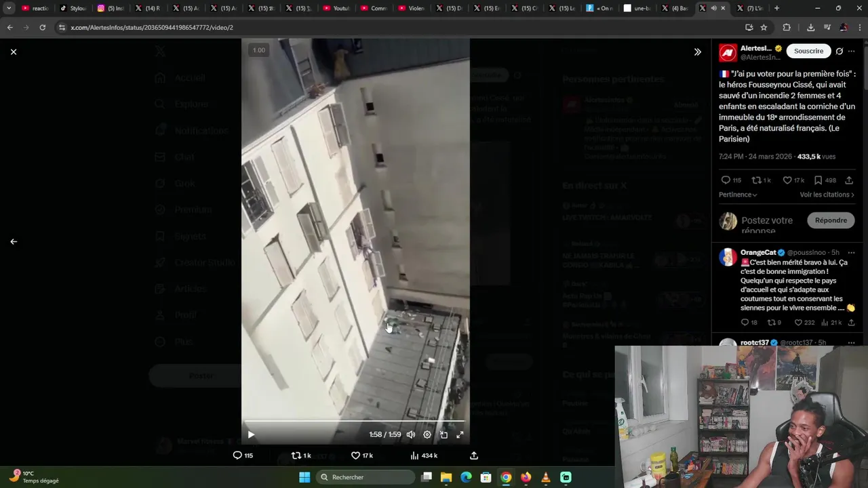Reply to OrangeCat's comment (18)
The width and height of the screenshot is (868, 488).
[749, 323]
